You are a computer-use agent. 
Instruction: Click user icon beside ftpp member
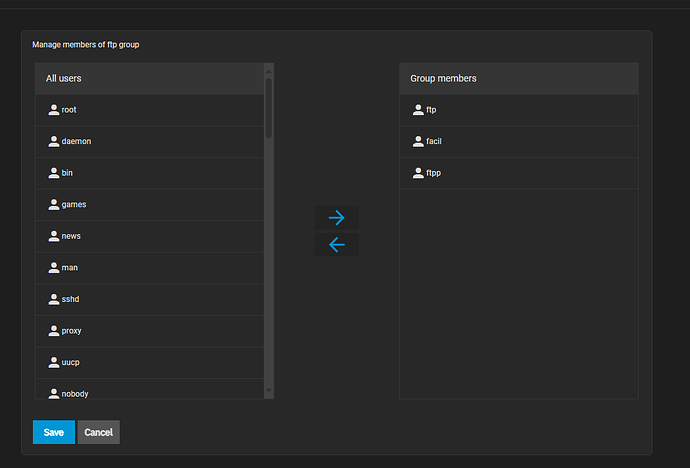(418, 173)
